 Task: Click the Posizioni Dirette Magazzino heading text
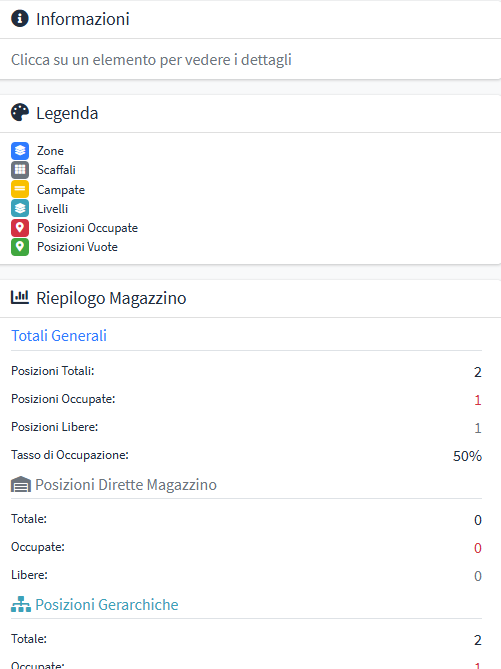tap(126, 485)
